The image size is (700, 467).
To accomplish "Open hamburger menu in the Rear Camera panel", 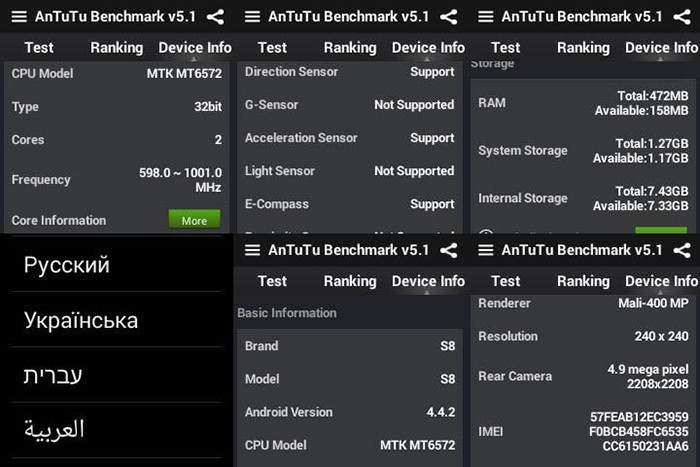I will click(485, 250).
